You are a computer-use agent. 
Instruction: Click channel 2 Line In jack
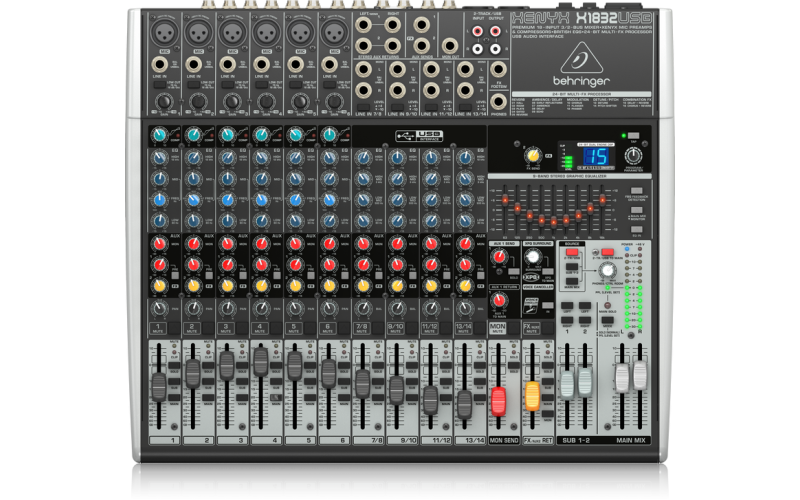pos(194,65)
